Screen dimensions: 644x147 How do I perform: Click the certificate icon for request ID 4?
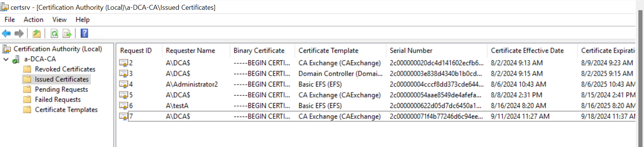[124, 84]
